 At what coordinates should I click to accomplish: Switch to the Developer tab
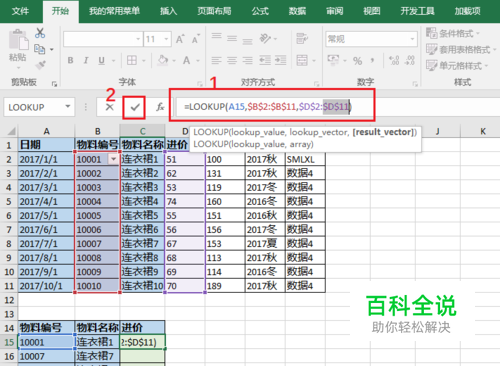[x=417, y=11]
